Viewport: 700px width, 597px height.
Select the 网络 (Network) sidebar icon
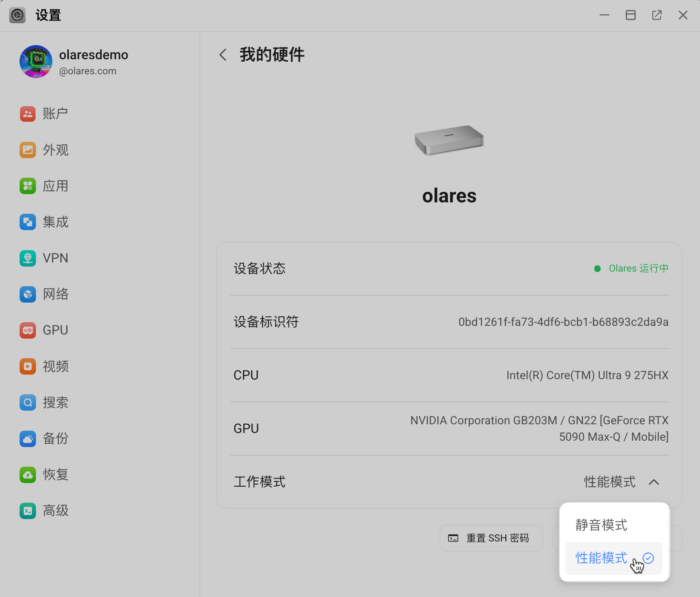click(x=28, y=294)
